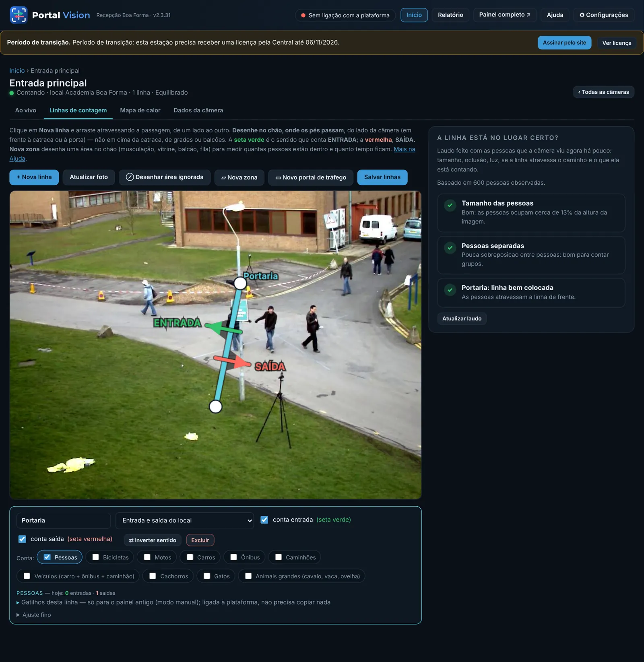Open Mapa de calor tab
Viewport: 644px width, 662px height.
coord(140,110)
